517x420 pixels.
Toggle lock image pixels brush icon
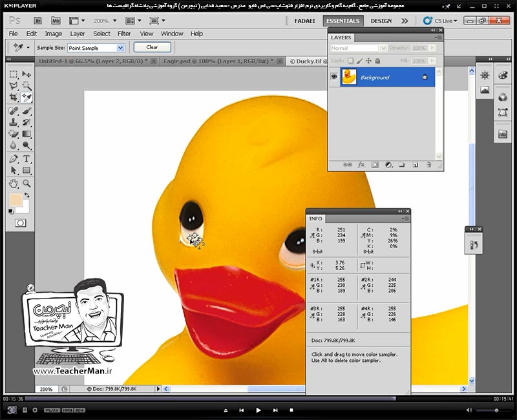pyautogui.click(x=360, y=61)
